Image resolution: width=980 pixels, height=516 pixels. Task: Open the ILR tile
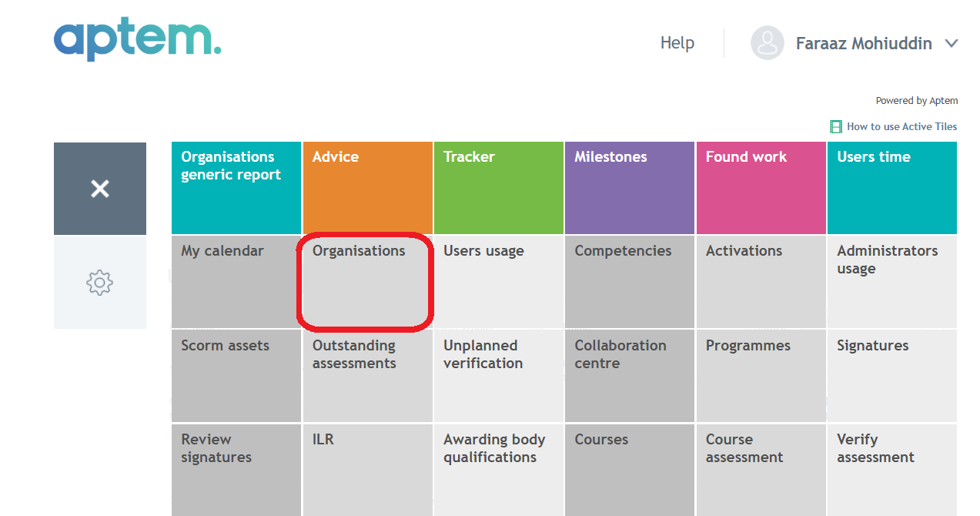(x=367, y=470)
